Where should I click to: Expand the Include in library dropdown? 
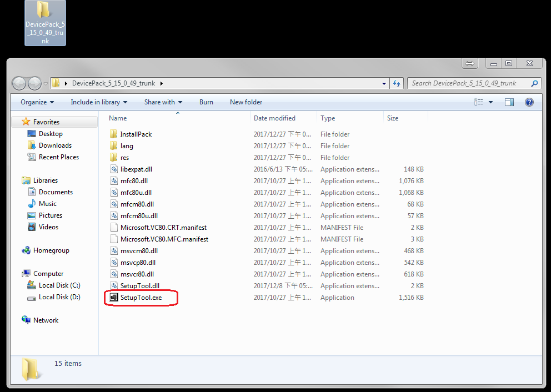point(99,102)
